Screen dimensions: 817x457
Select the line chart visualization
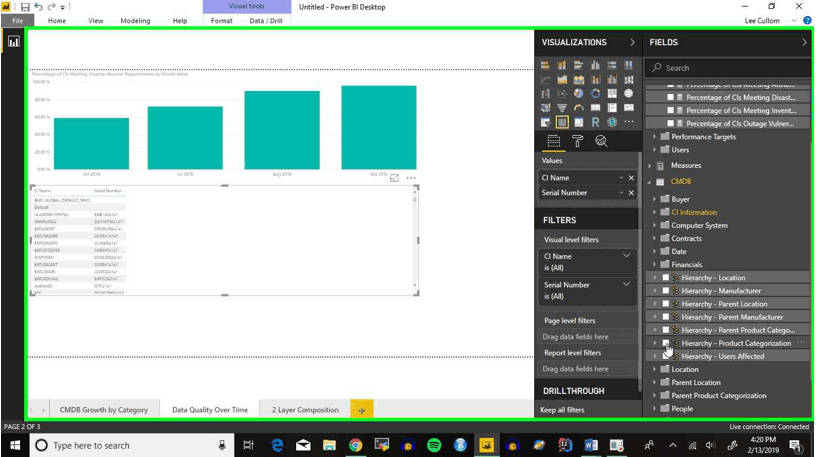tap(545, 79)
